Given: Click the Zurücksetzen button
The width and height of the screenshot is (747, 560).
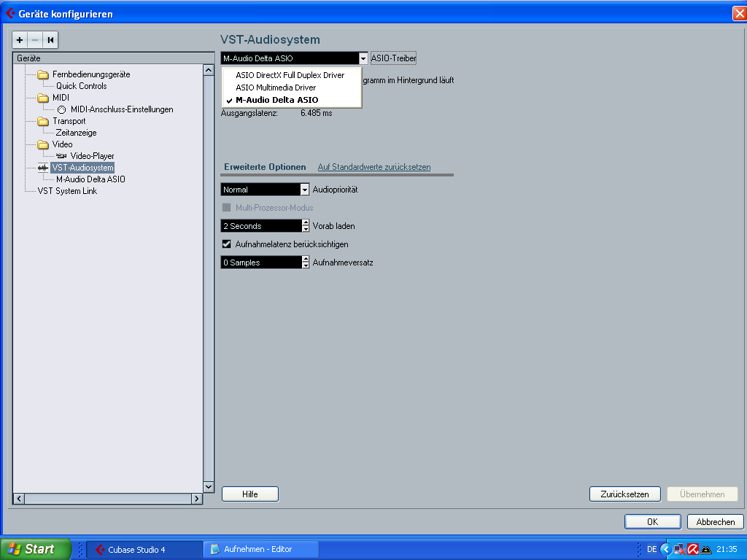Looking at the screenshot, I should pos(624,494).
